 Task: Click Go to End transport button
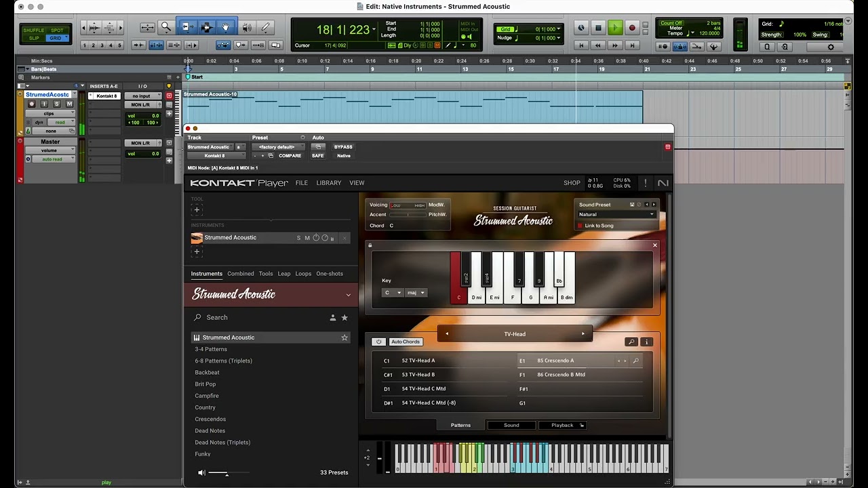[633, 45]
